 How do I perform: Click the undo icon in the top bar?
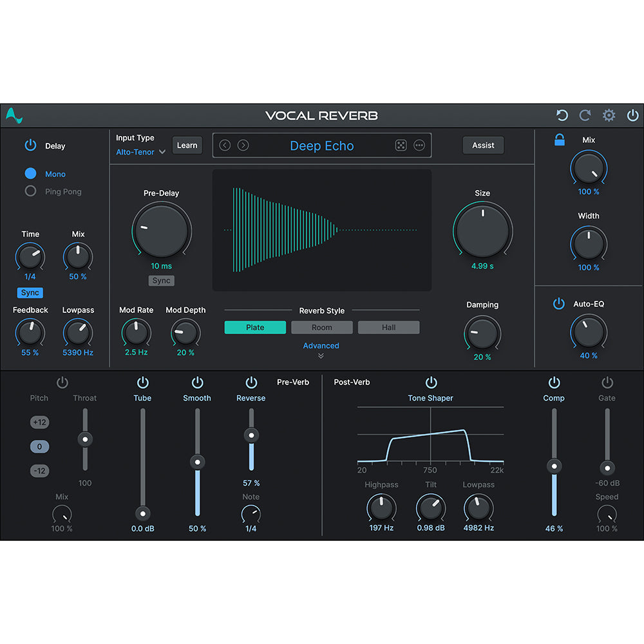(562, 115)
